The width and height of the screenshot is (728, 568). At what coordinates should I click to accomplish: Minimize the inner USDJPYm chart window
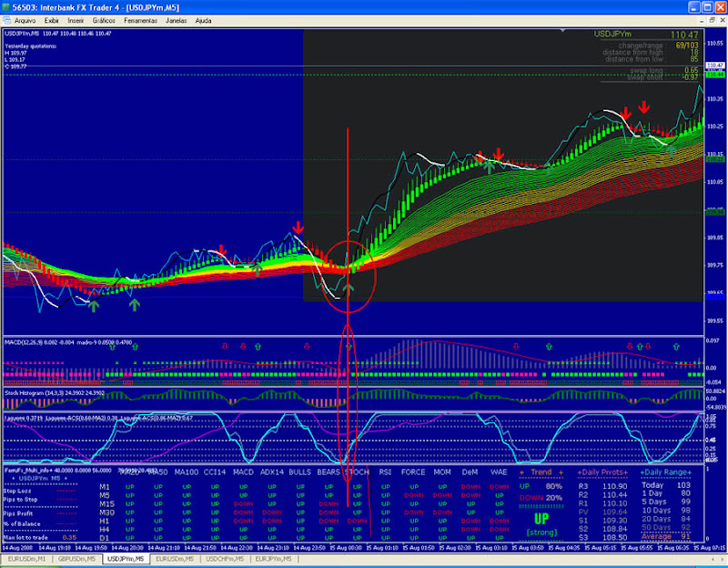[702, 20]
